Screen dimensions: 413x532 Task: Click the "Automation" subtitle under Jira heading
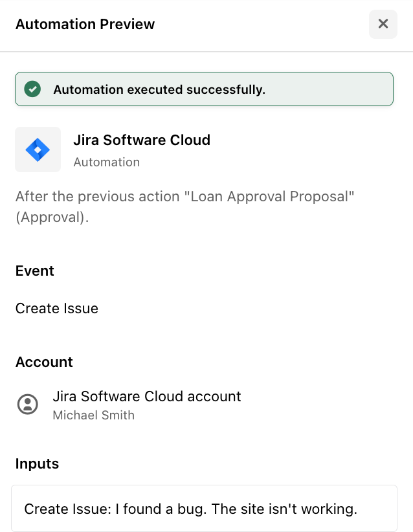pyautogui.click(x=106, y=162)
